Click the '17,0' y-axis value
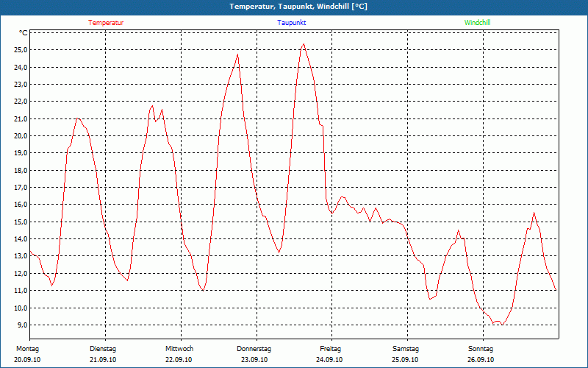Screen dimensions: 588x368 pyautogui.click(x=21, y=188)
